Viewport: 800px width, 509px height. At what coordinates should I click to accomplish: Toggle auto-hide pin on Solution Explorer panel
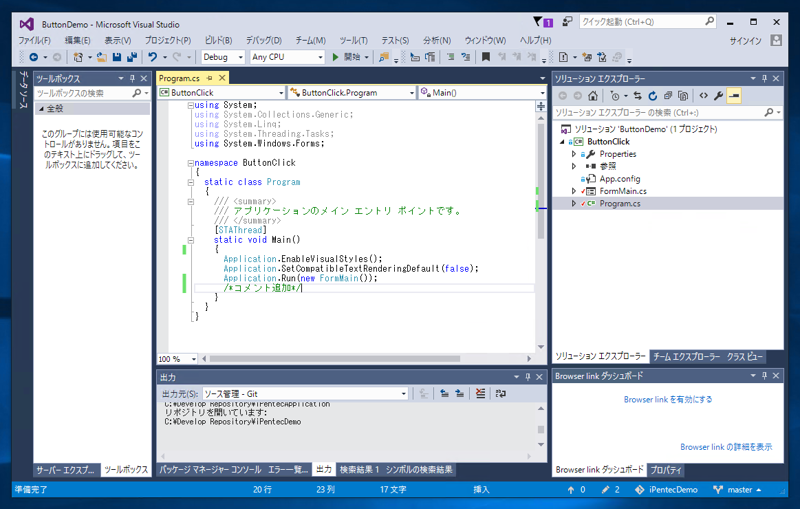pos(764,78)
